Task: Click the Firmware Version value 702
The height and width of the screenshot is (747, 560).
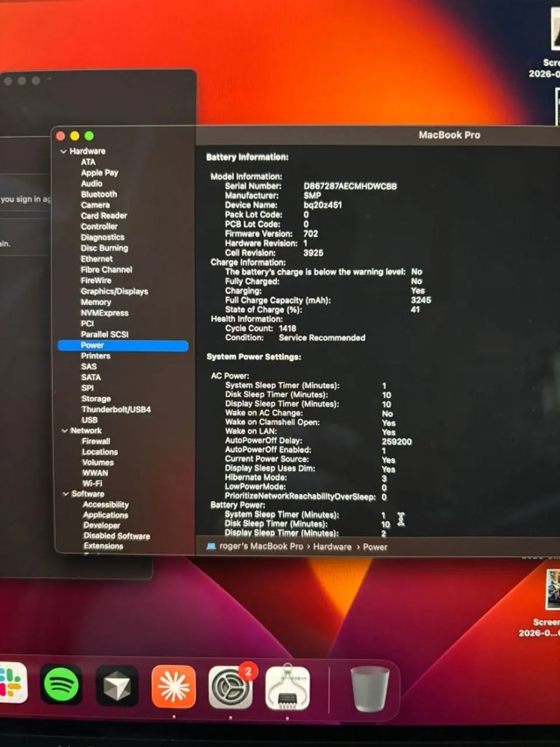Action: (x=311, y=233)
